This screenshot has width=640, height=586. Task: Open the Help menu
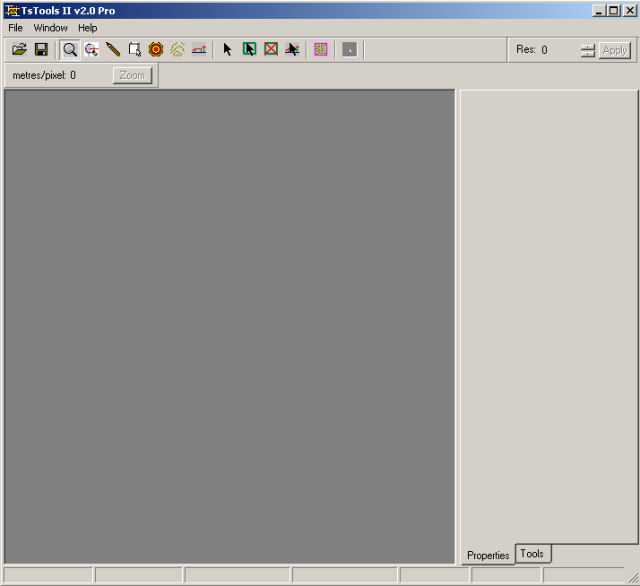point(88,28)
